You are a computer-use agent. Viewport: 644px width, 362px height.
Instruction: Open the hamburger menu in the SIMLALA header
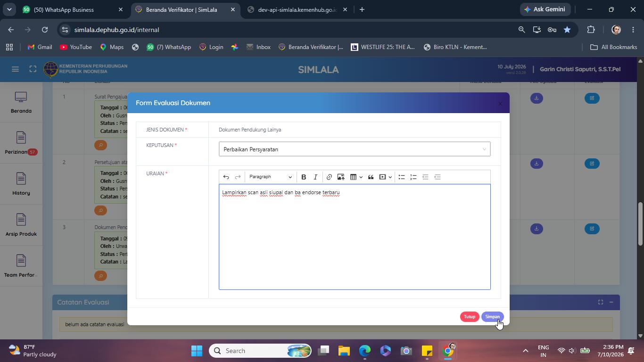(x=15, y=69)
